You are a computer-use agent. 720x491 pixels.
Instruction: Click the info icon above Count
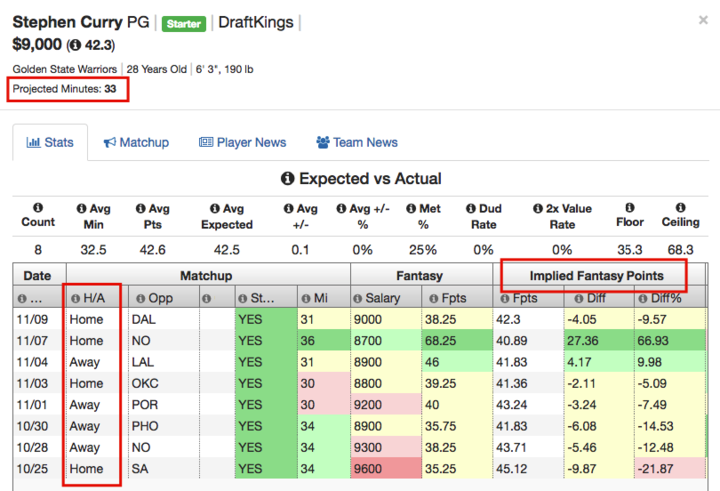[x=38, y=209]
